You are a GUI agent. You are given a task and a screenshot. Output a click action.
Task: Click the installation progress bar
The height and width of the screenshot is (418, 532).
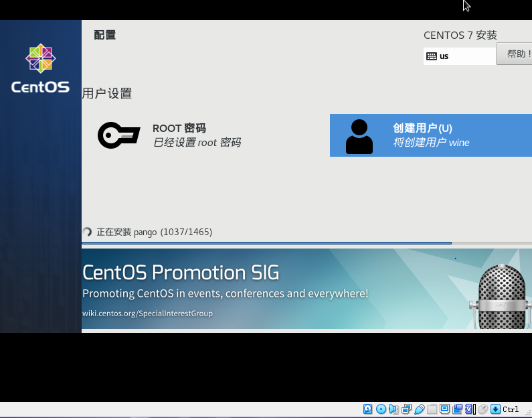306,243
